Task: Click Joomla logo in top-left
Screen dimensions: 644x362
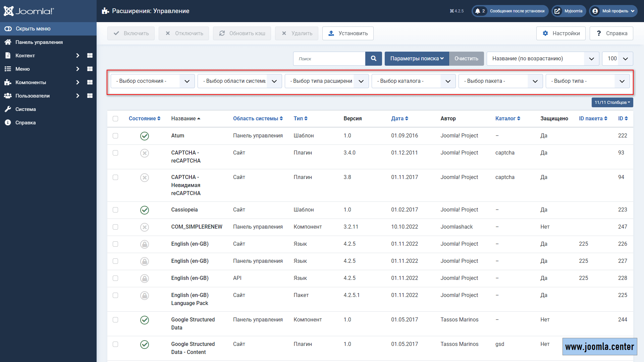Action: click(29, 11)
